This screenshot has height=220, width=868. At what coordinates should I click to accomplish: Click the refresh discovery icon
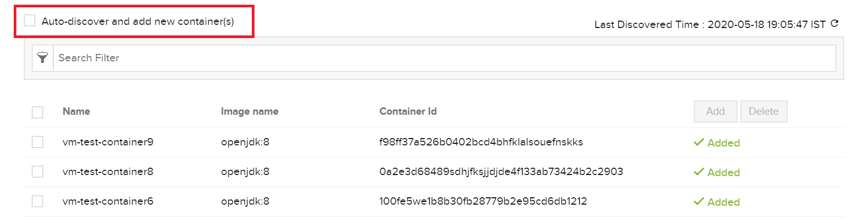835,23
